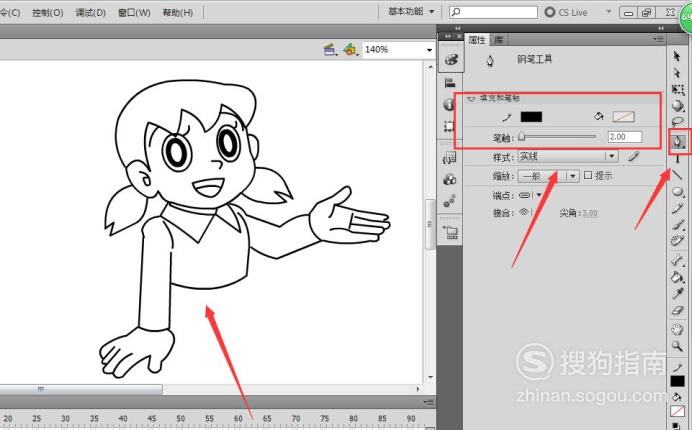Select the Bone tool
This screenshot has height=430, width=692.
677,260
